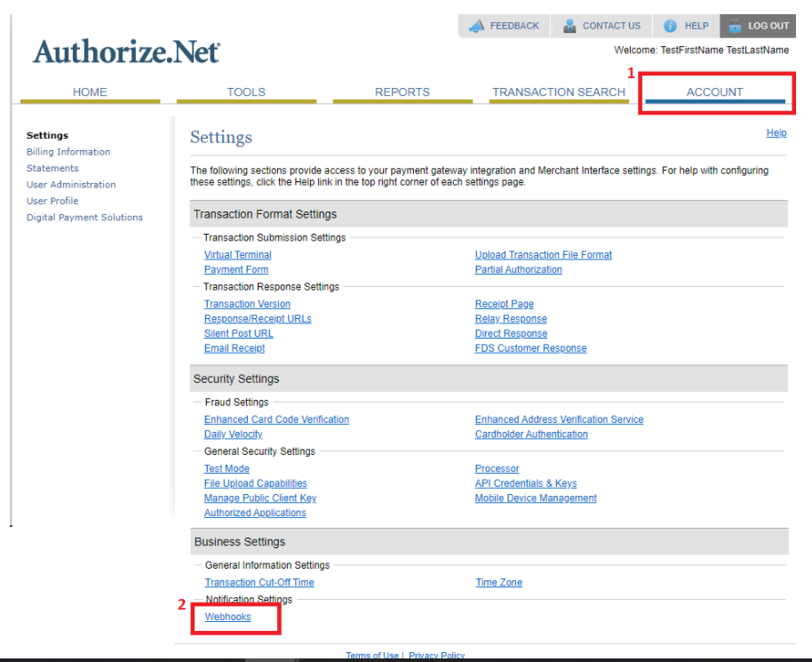
Task: Click FEEDBACK button text
Action: pyautogui.click(x=514, y=26)
